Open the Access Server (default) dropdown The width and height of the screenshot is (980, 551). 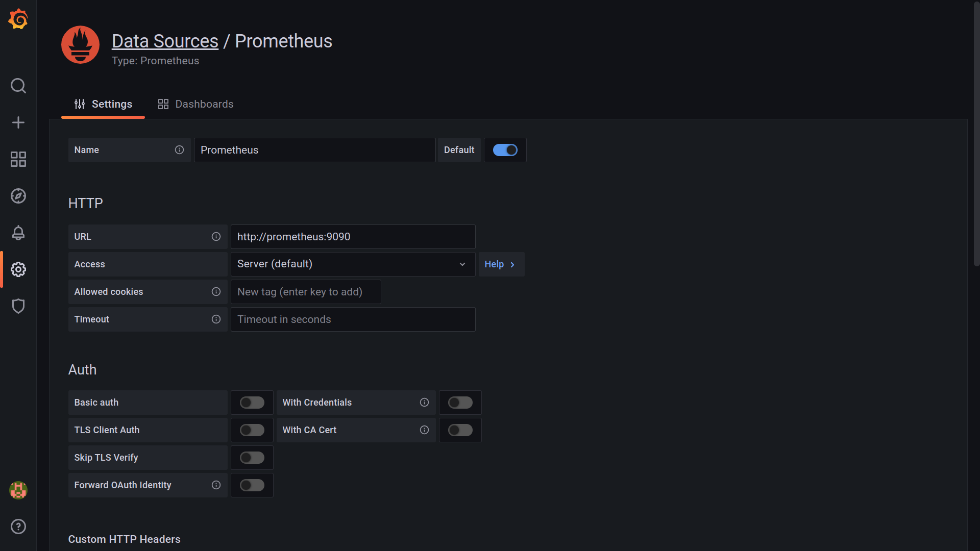pos(353,264)
